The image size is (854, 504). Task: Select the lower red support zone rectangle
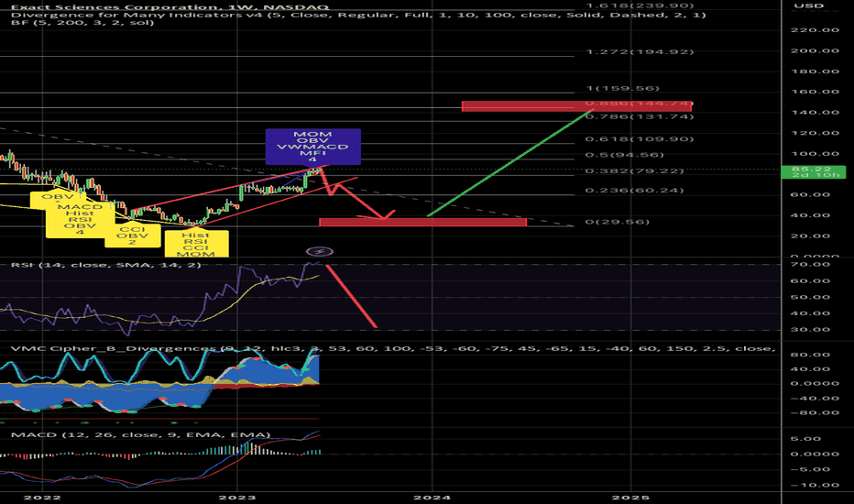click(422, 222)
